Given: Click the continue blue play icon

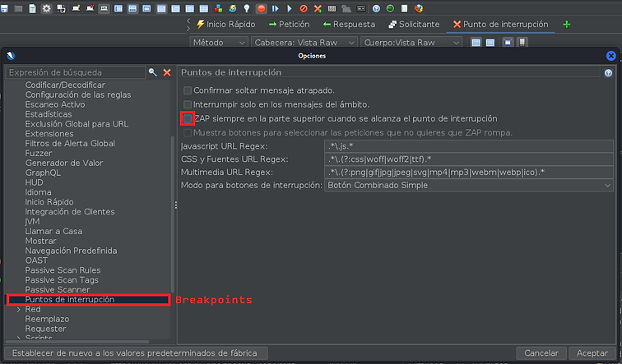Looking at the screenshot, I should coord(290,8).
